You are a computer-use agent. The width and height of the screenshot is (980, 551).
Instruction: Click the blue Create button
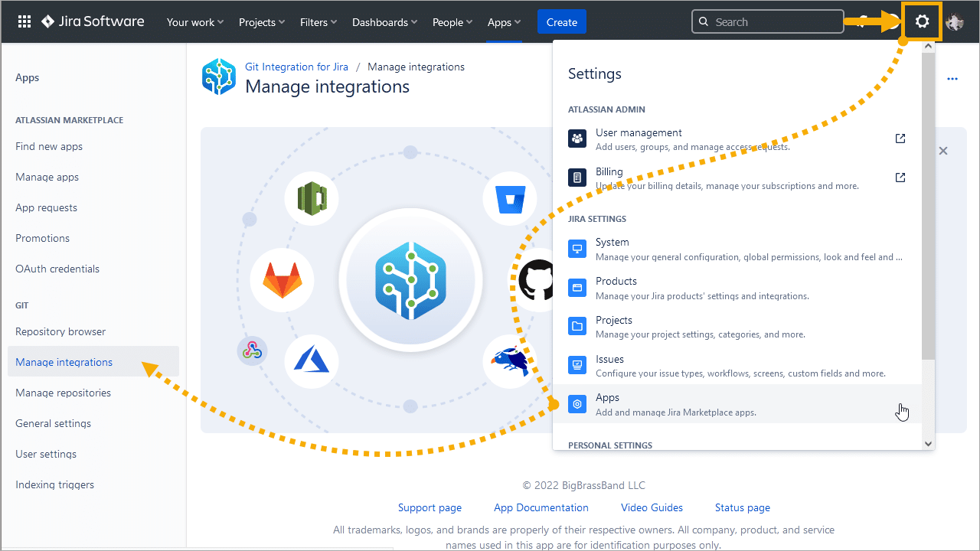coord(562,22)
